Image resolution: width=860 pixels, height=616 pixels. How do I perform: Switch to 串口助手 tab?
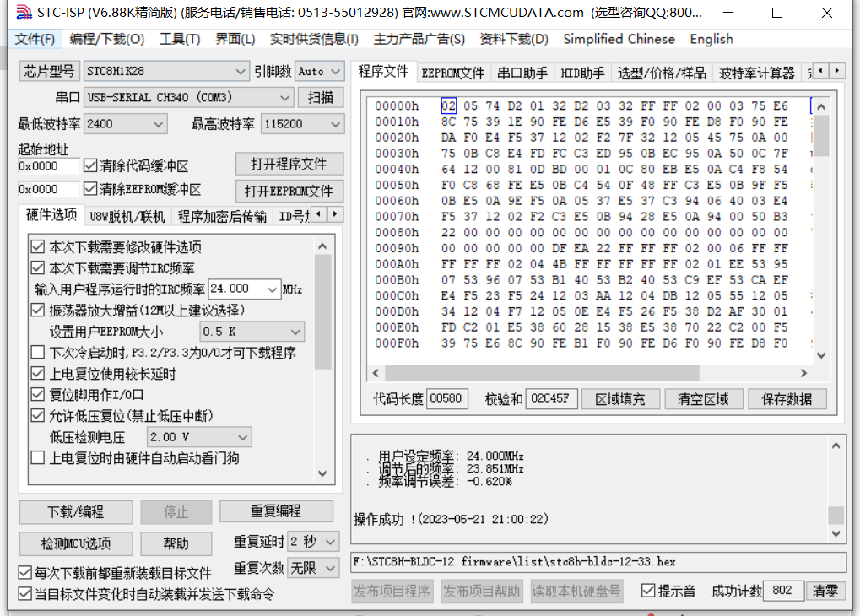(522, 73)
